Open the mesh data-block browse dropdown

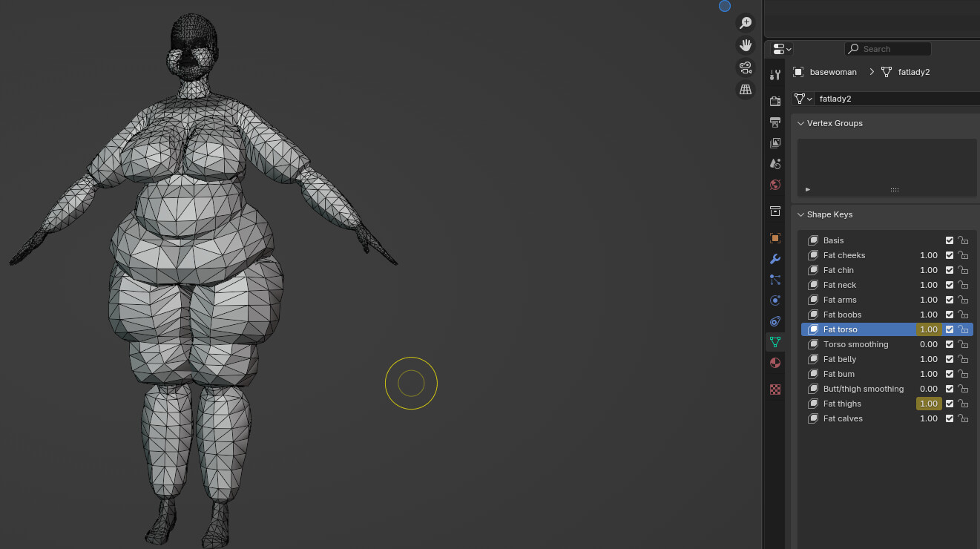pyautogui.click(x=803, y=99)
